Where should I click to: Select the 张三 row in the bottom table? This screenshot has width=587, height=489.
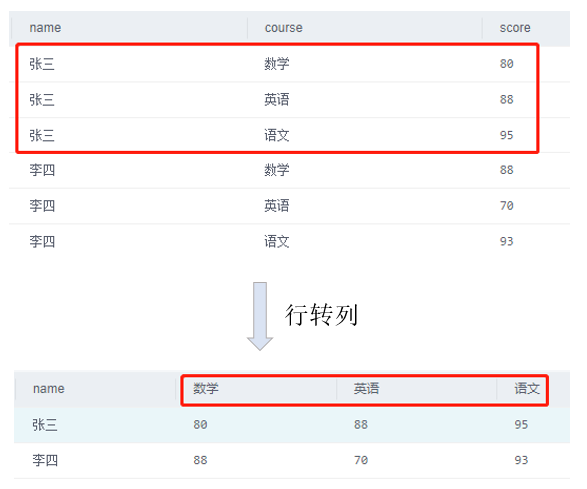point(292,425)
